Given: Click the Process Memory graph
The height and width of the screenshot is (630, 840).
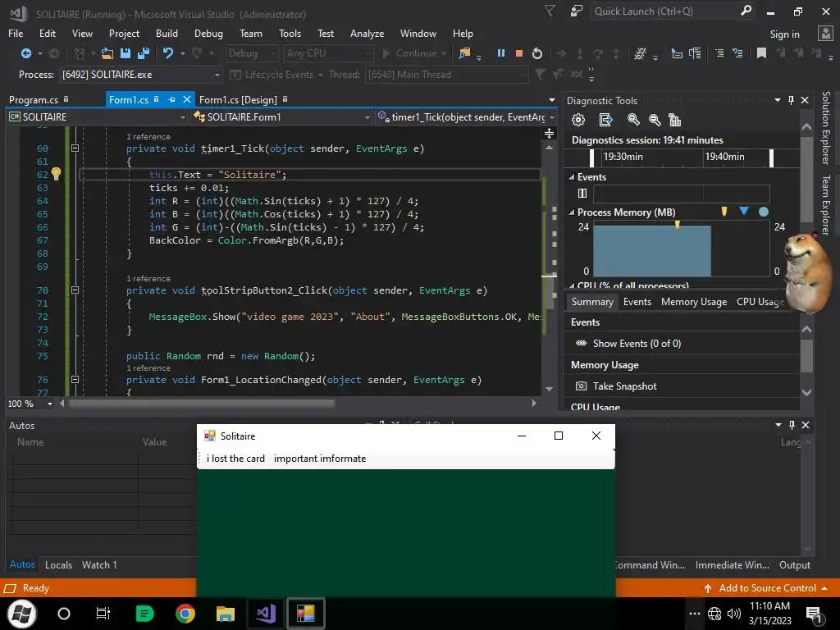Looking at the screenshot, I should (681, 251).
